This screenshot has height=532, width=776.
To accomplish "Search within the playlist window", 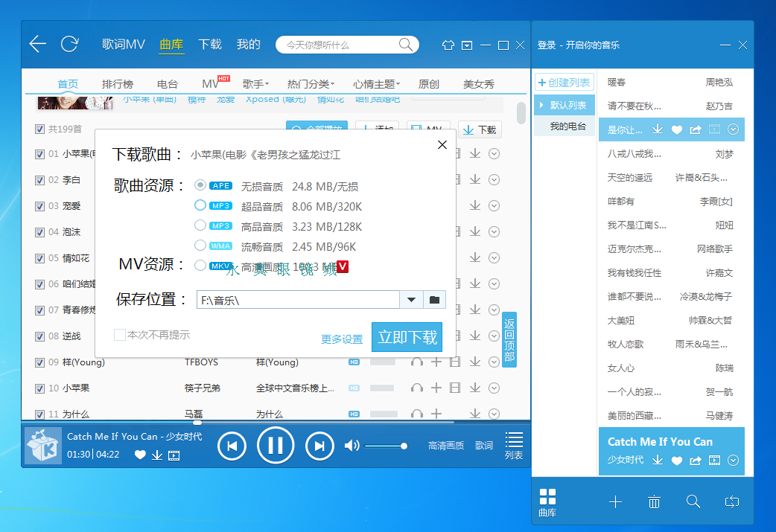I will (x=693, y=501).
